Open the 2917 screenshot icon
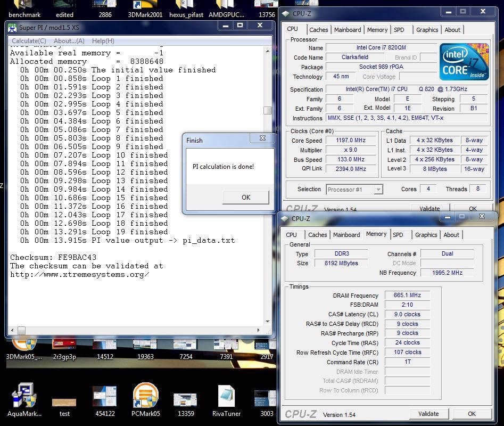The height and width of the screenshot is (426, 504). [x=266, y=350]
